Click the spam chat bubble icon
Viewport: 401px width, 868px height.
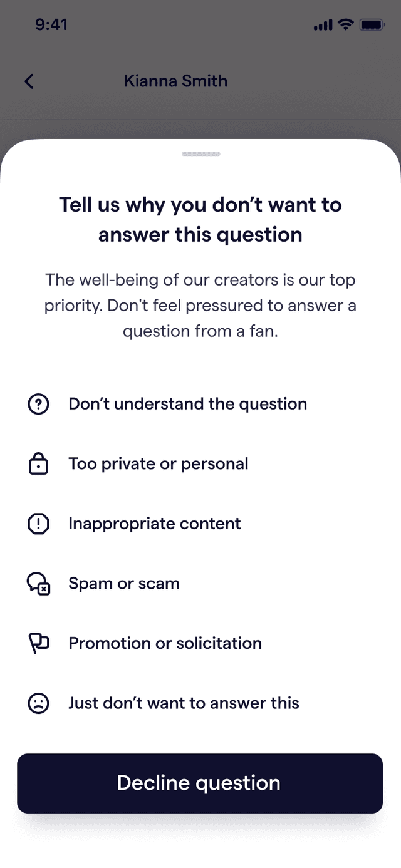(39, 584)
